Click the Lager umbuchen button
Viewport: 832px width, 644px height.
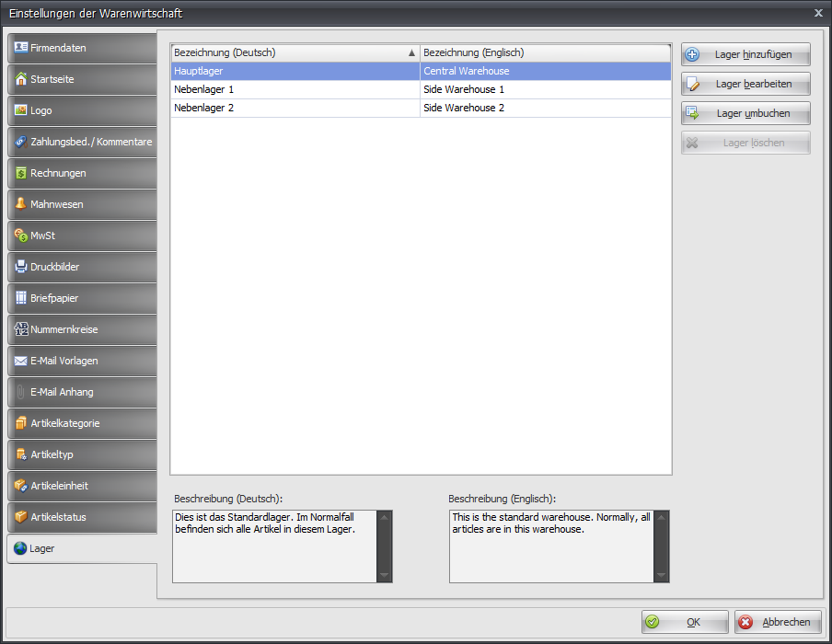(745, 113)
